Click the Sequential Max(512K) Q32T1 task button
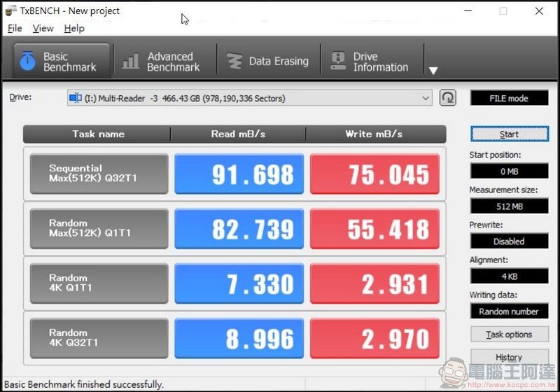The height and width of the screenshot is (392, 560). coord(99,174)
